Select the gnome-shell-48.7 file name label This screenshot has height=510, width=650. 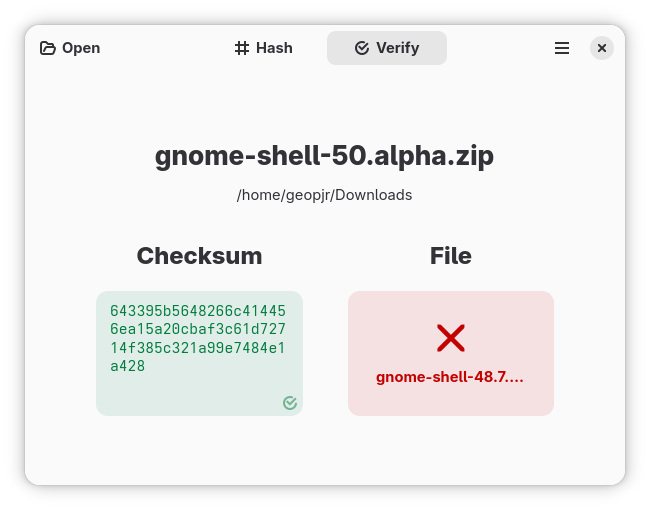[450, 377]
